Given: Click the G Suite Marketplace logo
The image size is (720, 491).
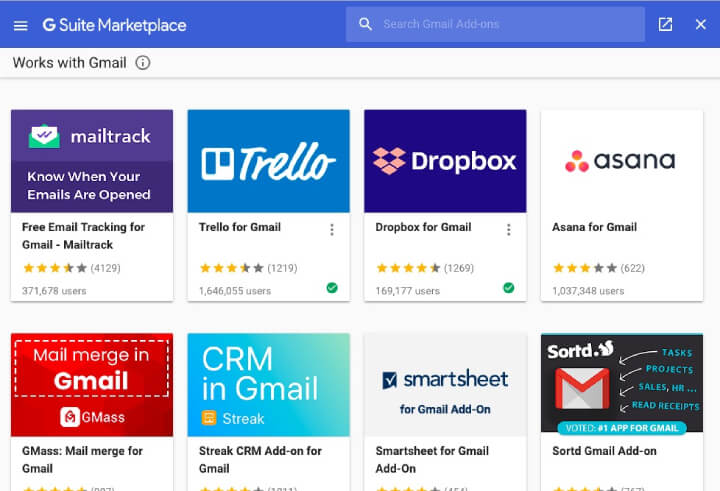Looking at the screenshot, I should [x=114, y=25].
